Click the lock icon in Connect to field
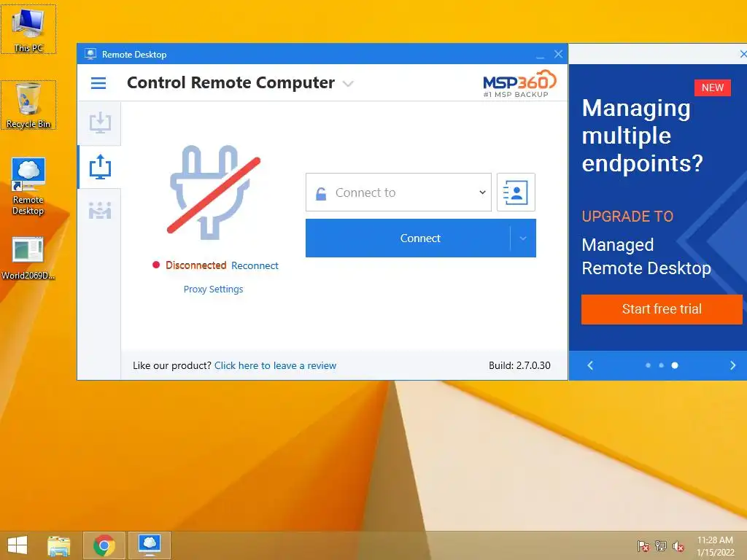747x560 pixels. click(x=321, y=193)
